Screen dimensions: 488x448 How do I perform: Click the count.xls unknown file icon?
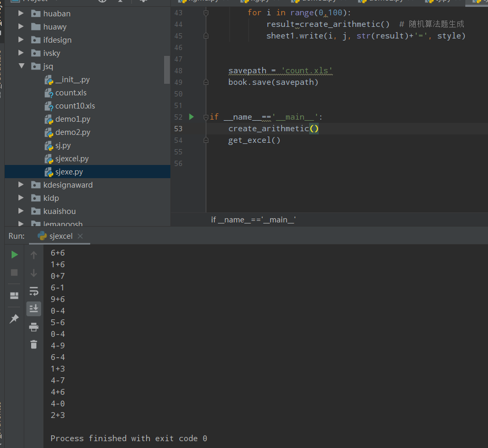point(49,93)
